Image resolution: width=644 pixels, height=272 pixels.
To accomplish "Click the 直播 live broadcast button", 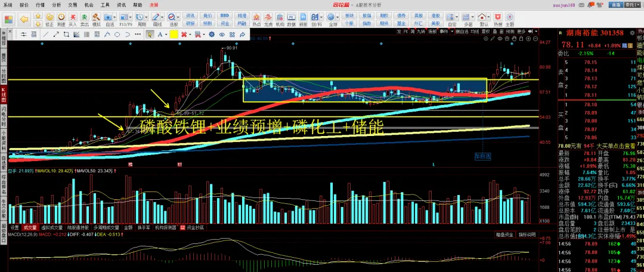I will point(615,5).
